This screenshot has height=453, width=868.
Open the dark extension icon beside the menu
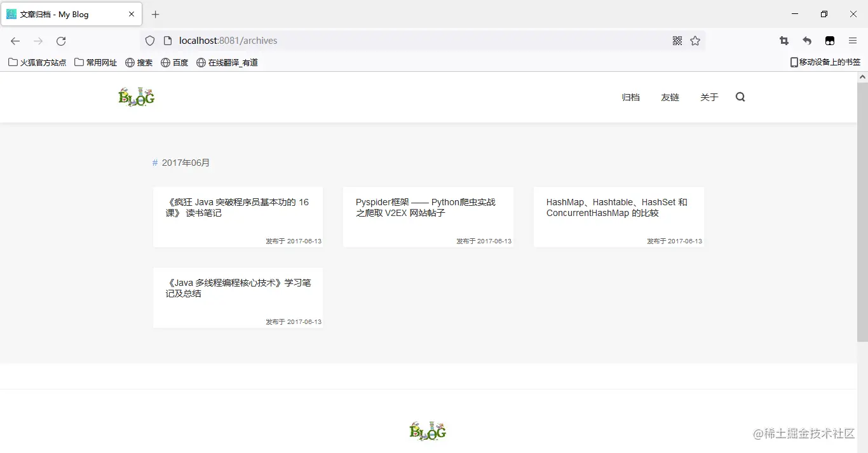pyautogui.click(x=830, y=40)
